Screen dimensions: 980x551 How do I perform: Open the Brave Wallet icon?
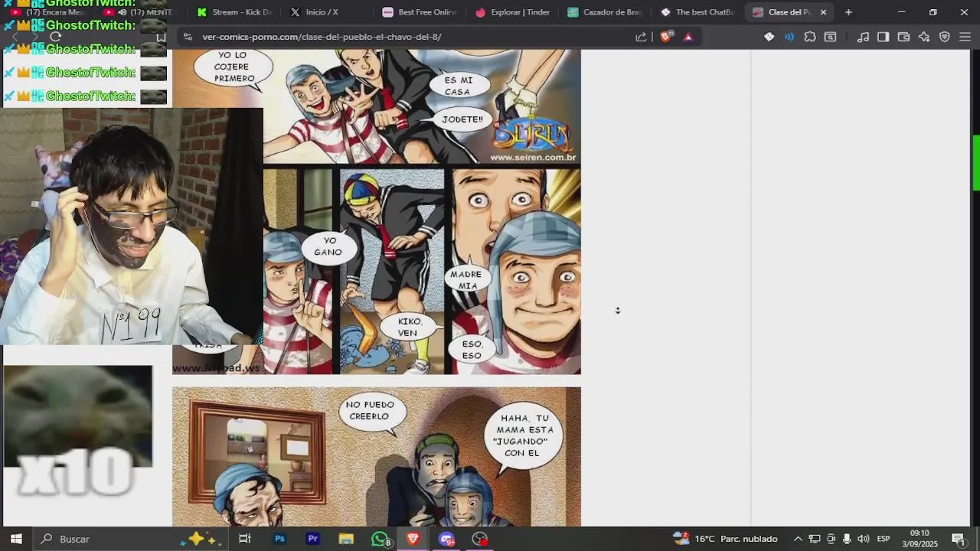tap(903, 37)
